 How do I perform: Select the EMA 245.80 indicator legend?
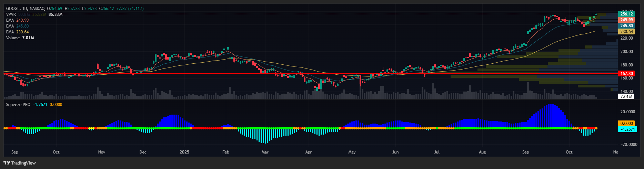(x=17, y=26)
